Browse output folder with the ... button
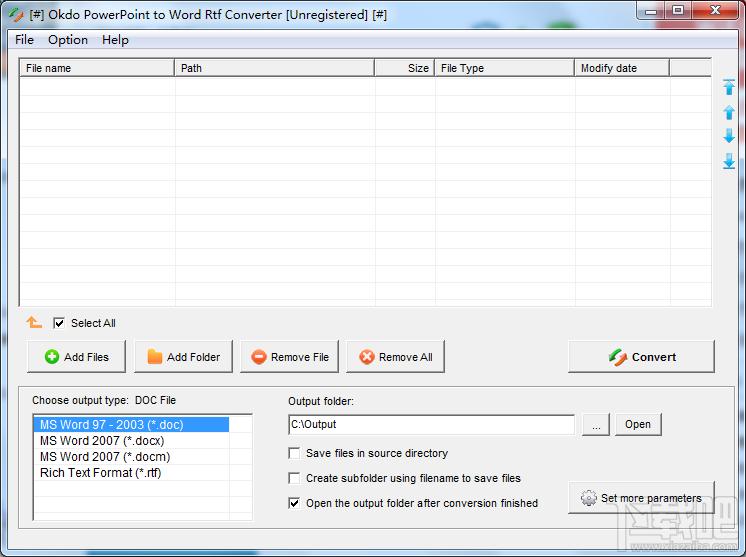The width and height of the screenshot is (746, 557). point(596,424)
